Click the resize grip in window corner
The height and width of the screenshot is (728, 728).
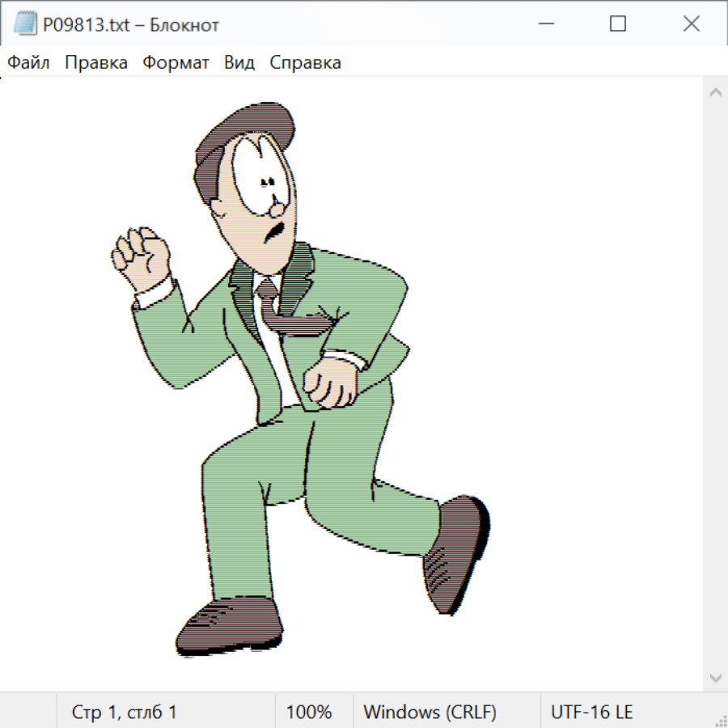tap(721, 721)
